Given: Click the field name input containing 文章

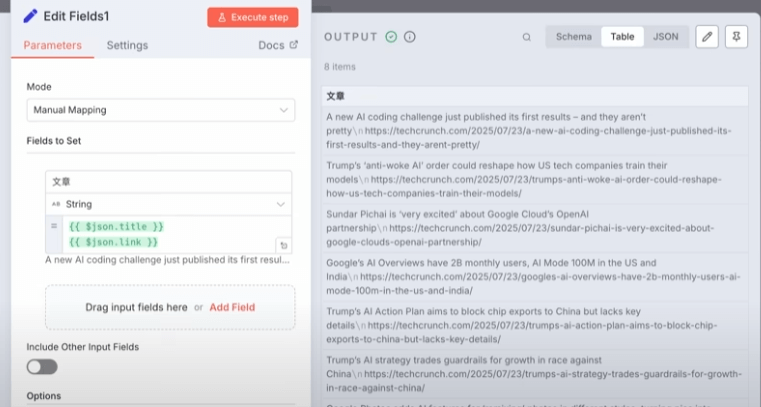Looking at the screenshot, I should (168, 181).
